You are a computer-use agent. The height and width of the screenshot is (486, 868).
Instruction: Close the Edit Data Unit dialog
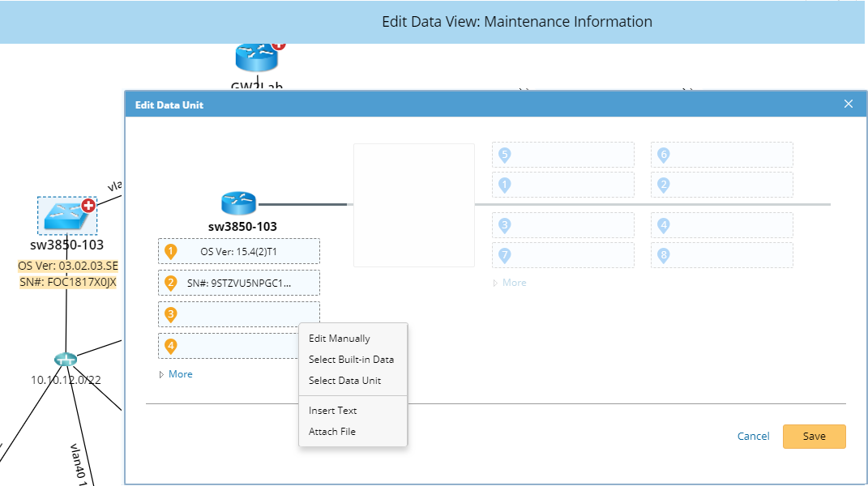848,104
